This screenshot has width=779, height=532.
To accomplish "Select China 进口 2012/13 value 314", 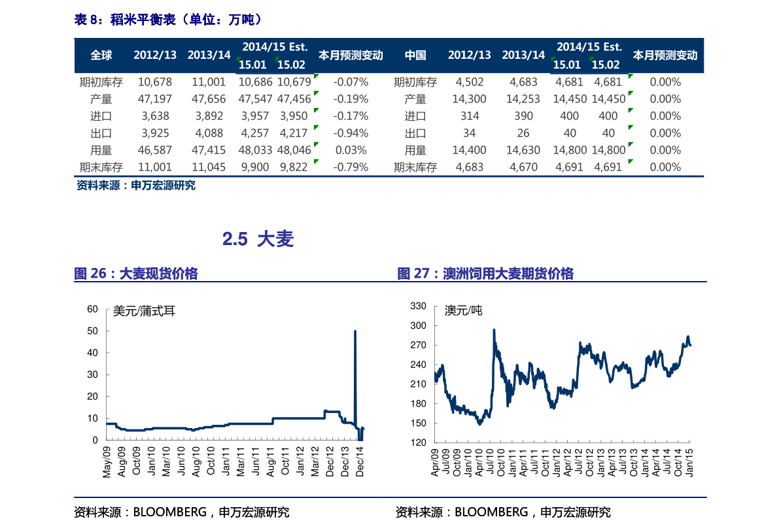I will coord(470,116).
